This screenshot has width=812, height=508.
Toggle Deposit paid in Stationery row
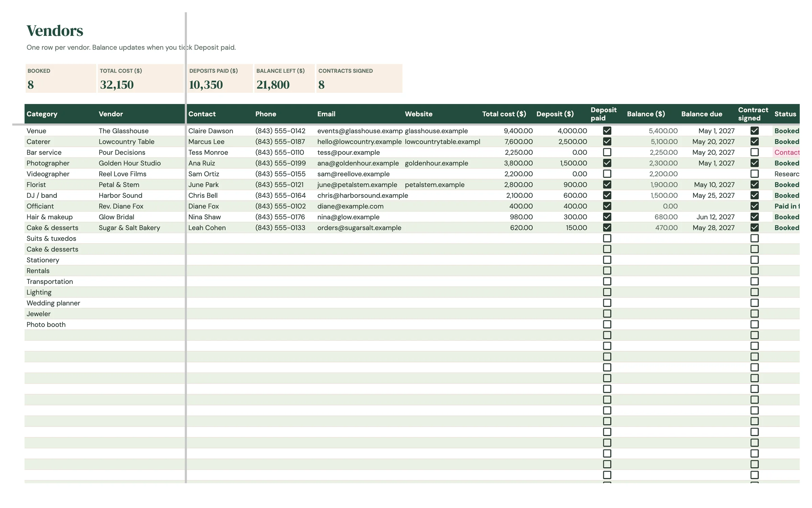tap(607, 260)
